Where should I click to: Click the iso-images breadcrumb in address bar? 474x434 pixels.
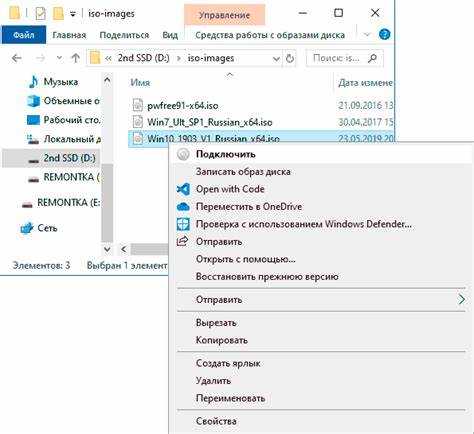tap(211, 58)
